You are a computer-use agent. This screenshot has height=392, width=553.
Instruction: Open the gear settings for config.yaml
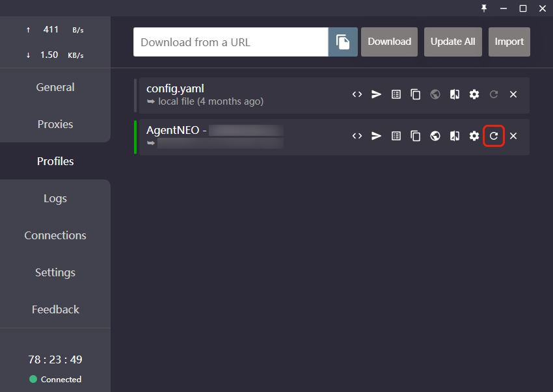click(x=474, y=94)
